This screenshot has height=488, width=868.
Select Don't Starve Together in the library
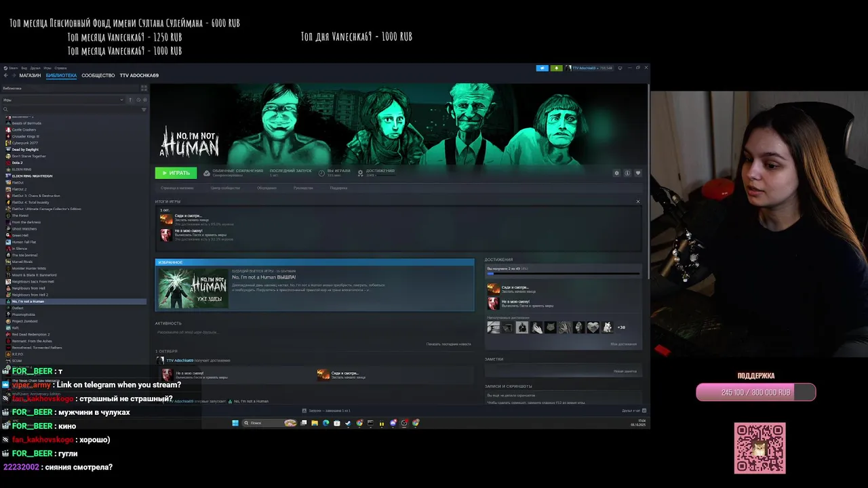pyautogui.click(x=28, y=156)
